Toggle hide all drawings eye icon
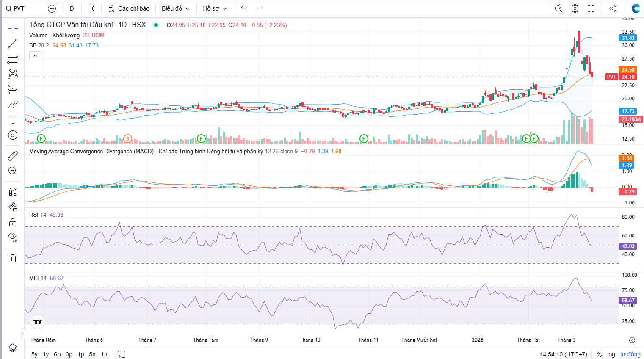The image size is (644, 359). [13, 237]
